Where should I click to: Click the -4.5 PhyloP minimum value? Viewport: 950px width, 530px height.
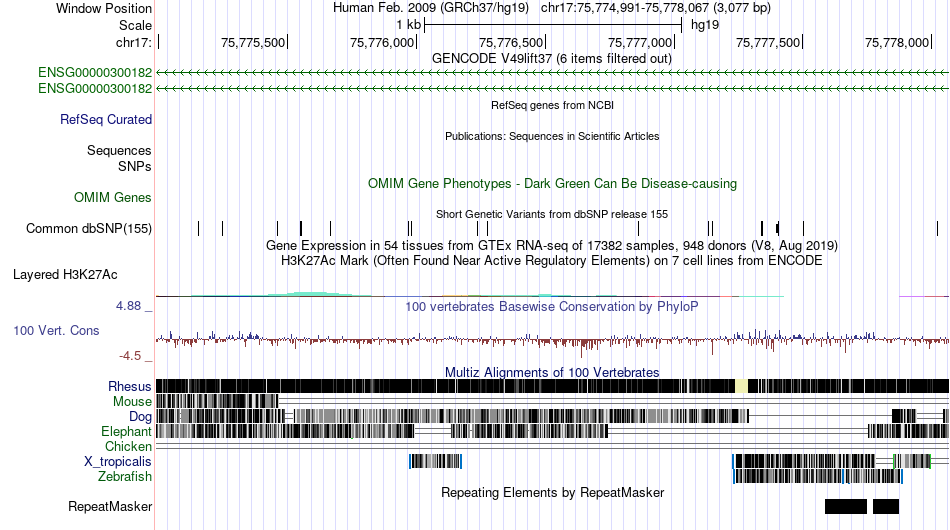pos(130,356)
